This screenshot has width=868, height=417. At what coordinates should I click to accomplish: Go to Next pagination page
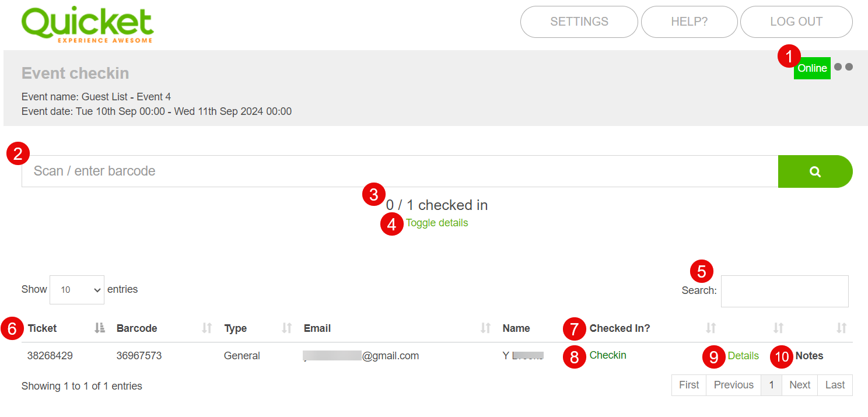point(800,385)
